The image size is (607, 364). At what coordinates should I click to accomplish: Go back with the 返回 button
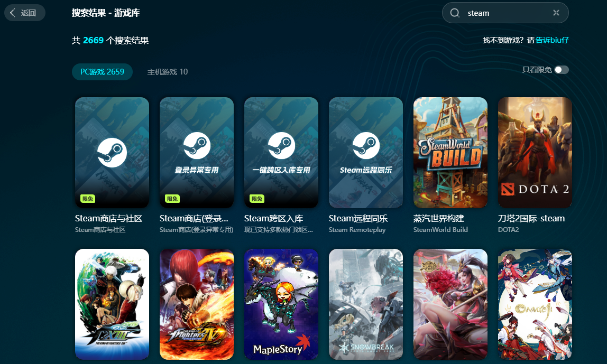(24, 13)
